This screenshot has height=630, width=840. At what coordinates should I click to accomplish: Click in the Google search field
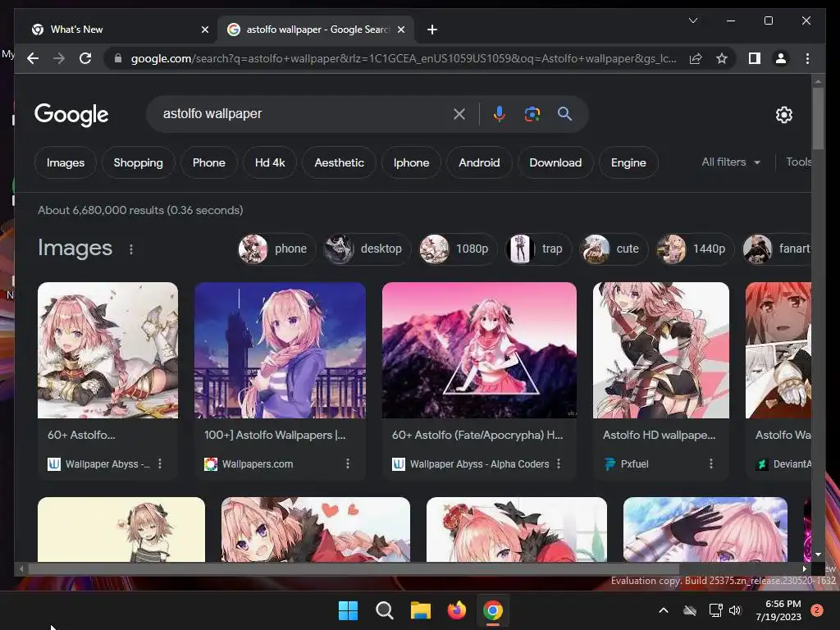tap(305, 113)
